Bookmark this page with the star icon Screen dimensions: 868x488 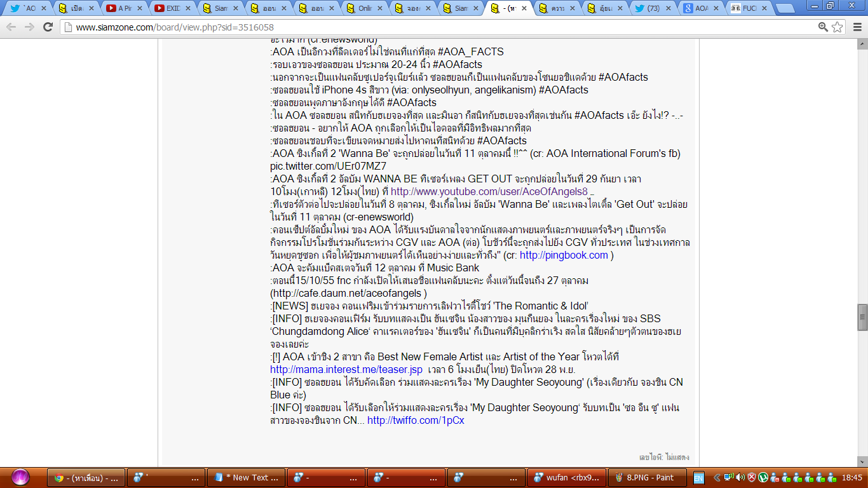click(837, 27)
